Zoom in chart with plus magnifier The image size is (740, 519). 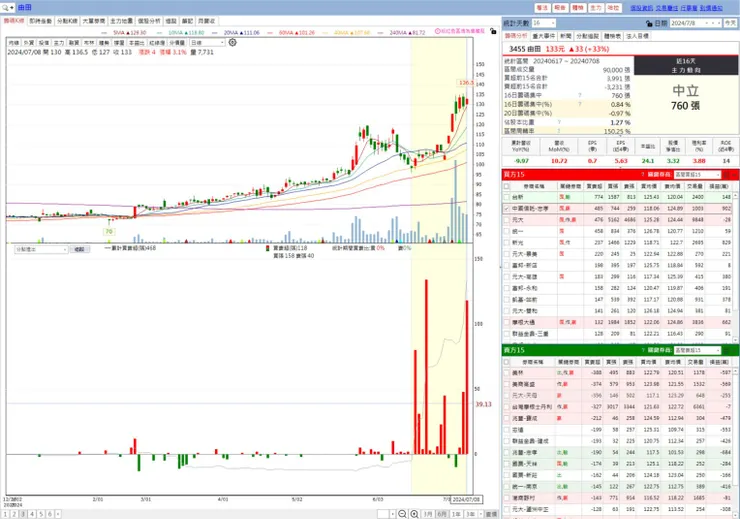(x=414, y=514)
